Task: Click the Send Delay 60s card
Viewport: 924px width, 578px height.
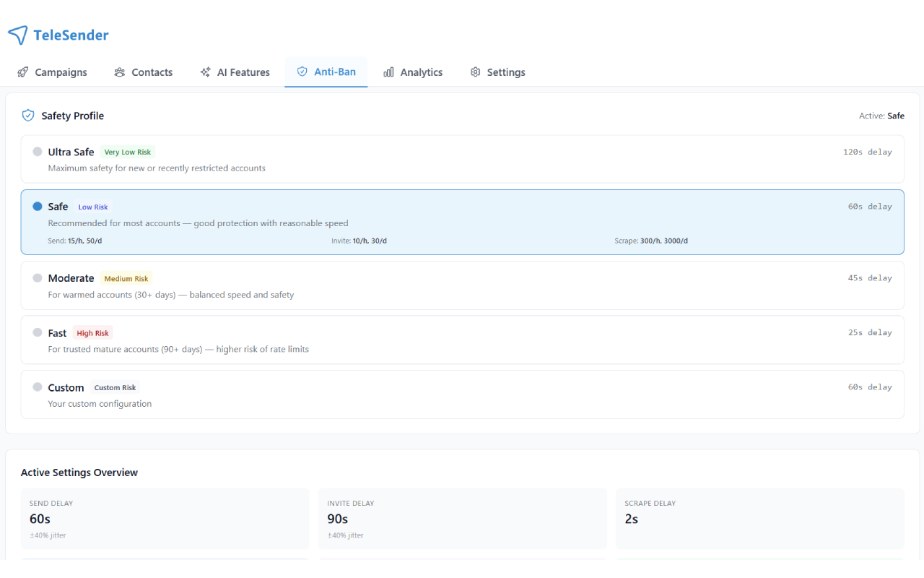Action: click(x=165, y=519)
